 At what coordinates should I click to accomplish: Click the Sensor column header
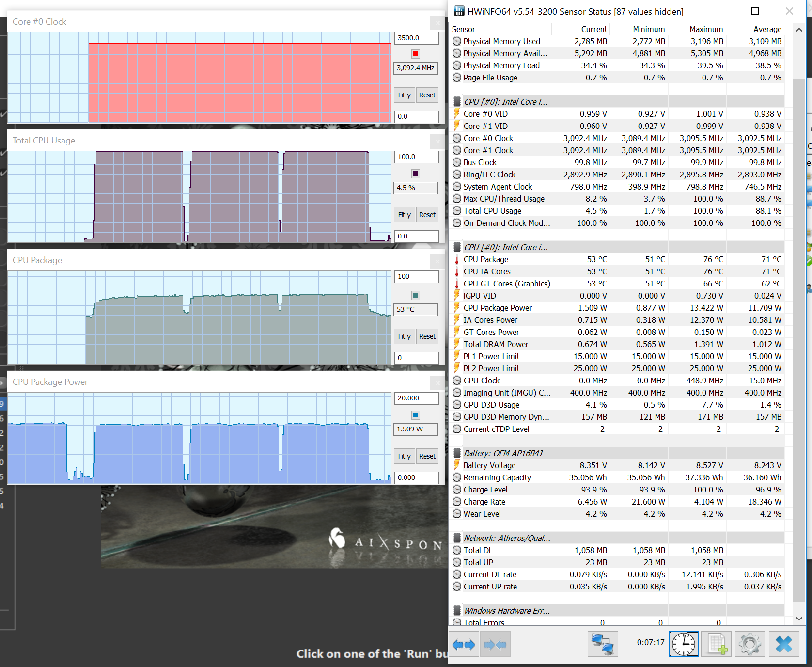point(500,29)
